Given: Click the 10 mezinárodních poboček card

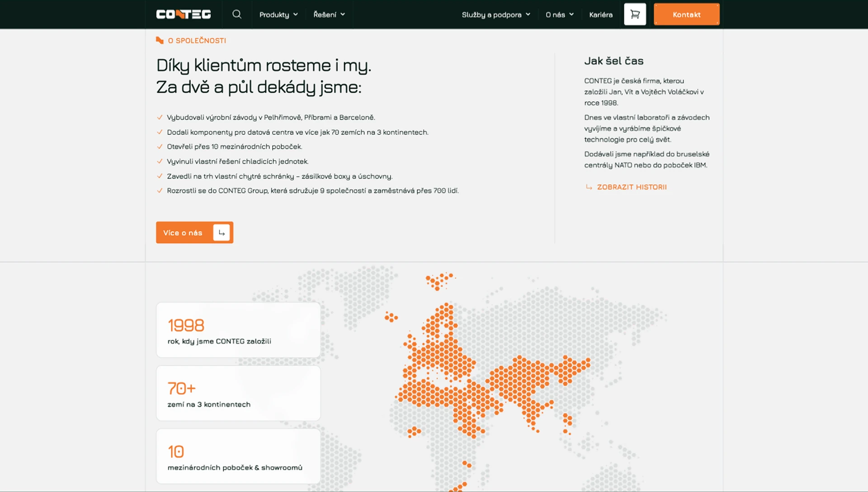Looking at the screenshot, I should tap(238, 456).
